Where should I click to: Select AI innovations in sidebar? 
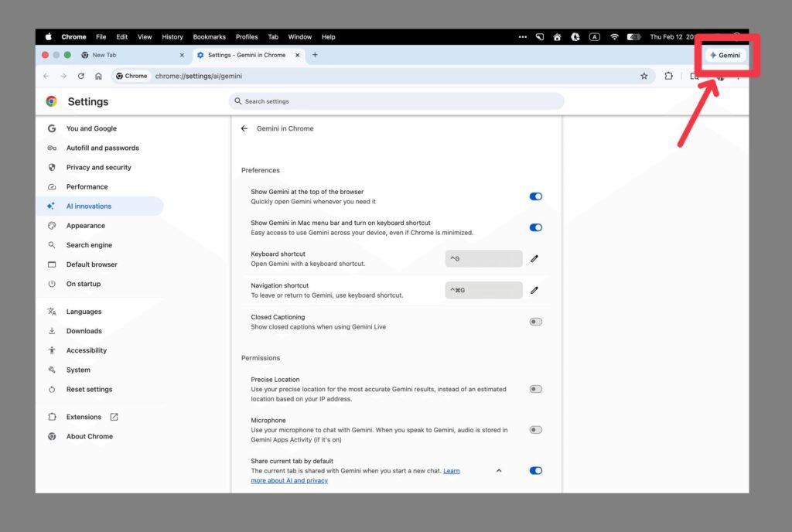(x=100, y=206)
